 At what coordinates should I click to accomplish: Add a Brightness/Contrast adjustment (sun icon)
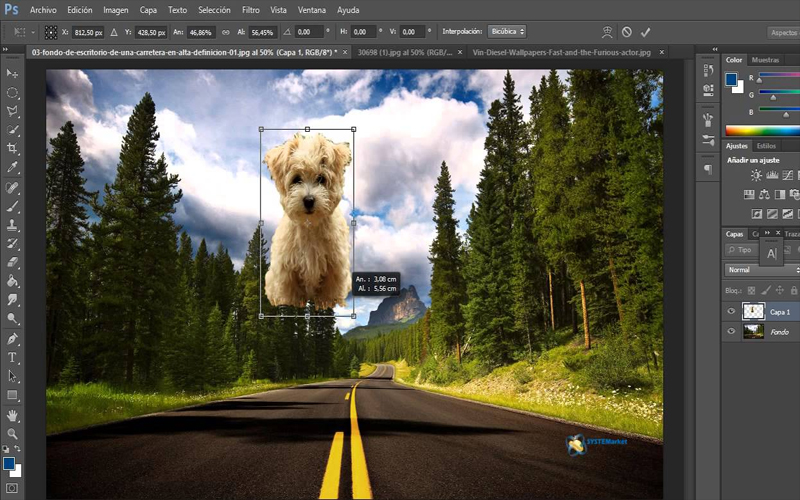point(757,176)
